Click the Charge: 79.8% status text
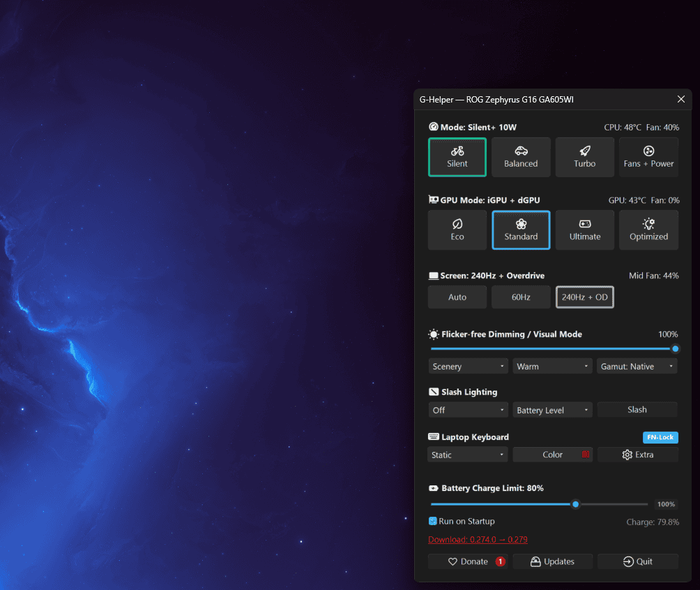This screenshot has height=590, width=700. pos(653,522)
